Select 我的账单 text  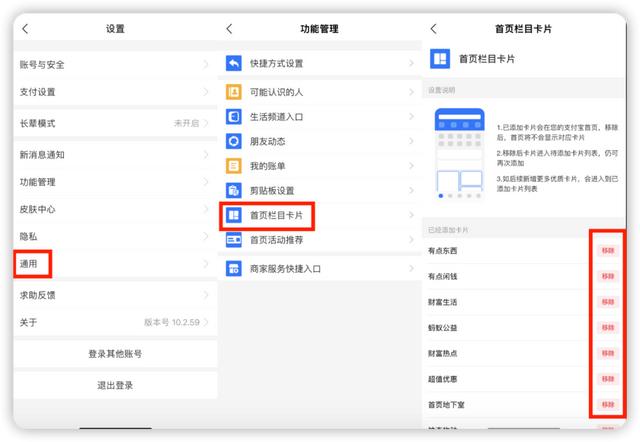click(x=267, y=166)
